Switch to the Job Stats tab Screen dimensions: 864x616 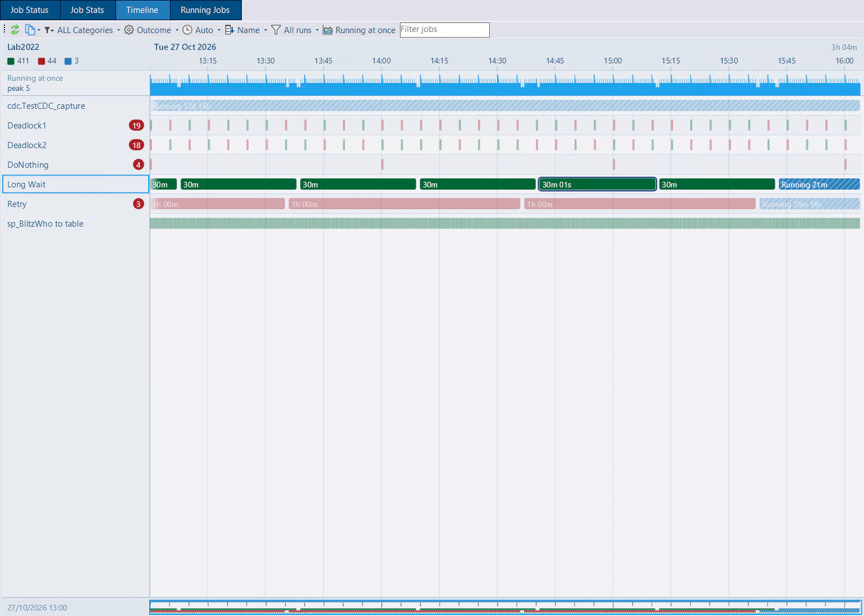click(88, 10)
